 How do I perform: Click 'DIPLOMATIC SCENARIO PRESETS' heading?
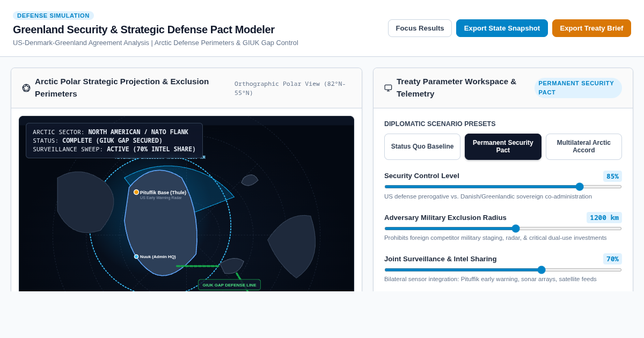pyautogui.click(x=440, y=124)
